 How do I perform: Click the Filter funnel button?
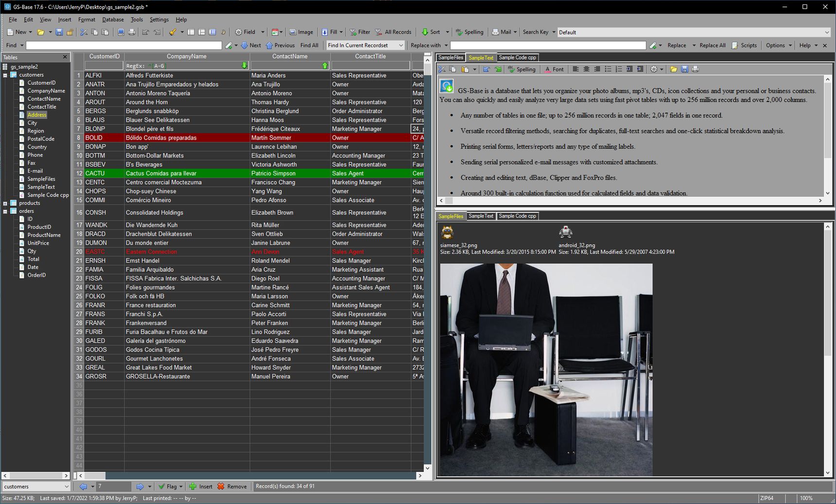pos(360,32)
